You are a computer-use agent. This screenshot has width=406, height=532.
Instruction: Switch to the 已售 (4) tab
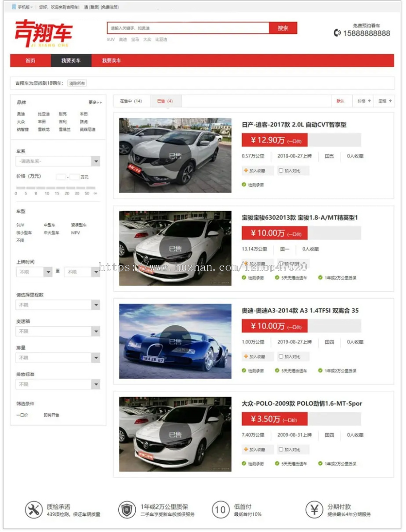pyautogui.click(x=165, y=101)
